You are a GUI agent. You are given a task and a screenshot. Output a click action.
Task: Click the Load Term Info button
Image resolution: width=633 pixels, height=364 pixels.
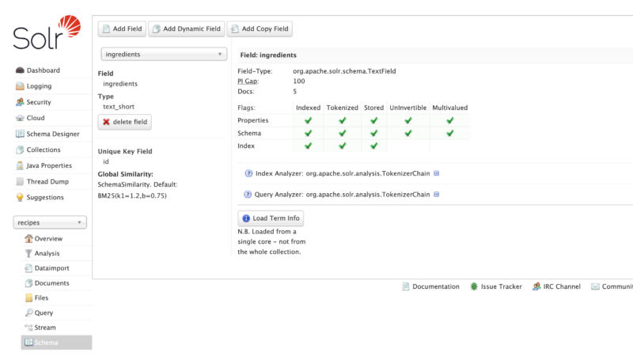271,218
